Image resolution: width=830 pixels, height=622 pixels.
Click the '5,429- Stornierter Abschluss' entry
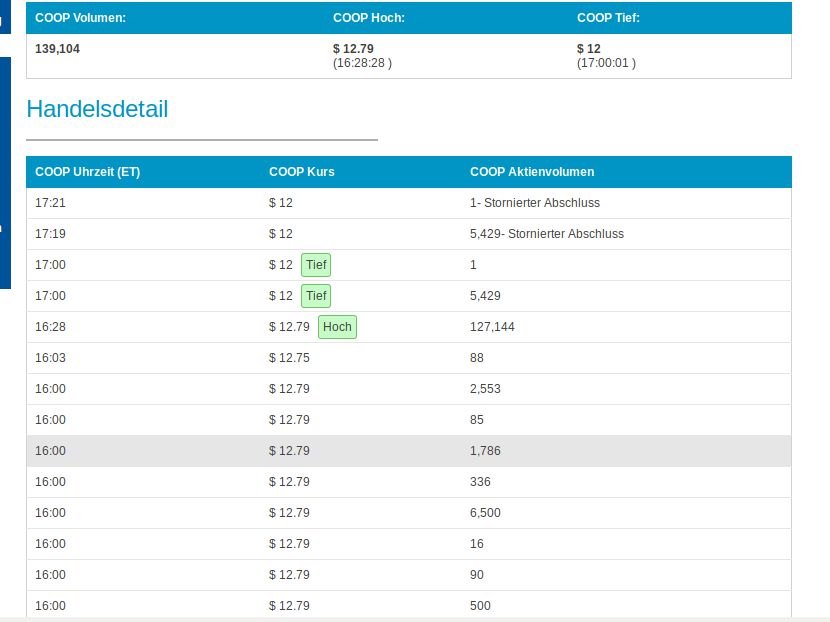point(546,234)
